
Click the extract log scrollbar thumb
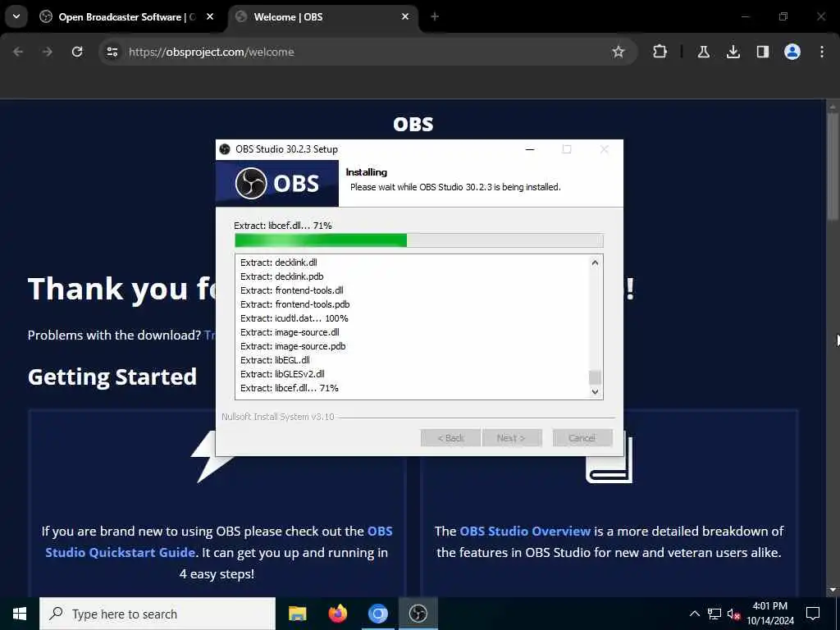[595, 377]
